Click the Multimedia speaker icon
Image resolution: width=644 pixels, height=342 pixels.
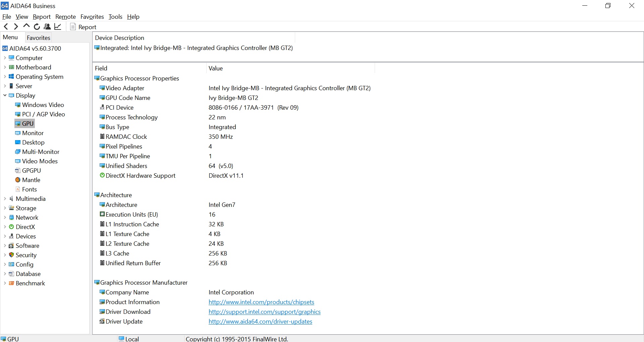[11, 198]
